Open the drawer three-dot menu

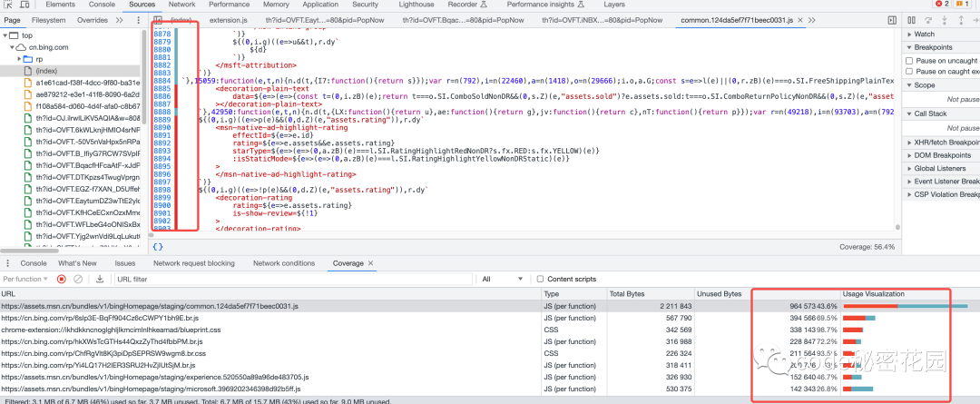7,263
